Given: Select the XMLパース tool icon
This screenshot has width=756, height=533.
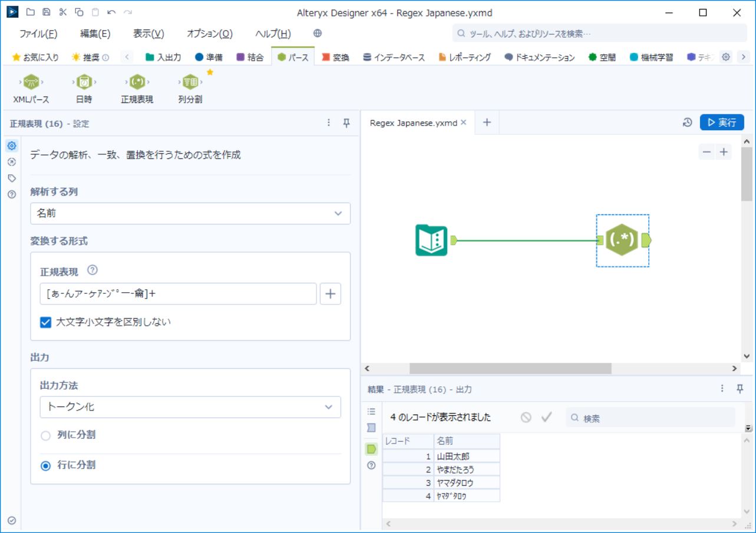Looking at the screenshot, I should coord(31,82).
